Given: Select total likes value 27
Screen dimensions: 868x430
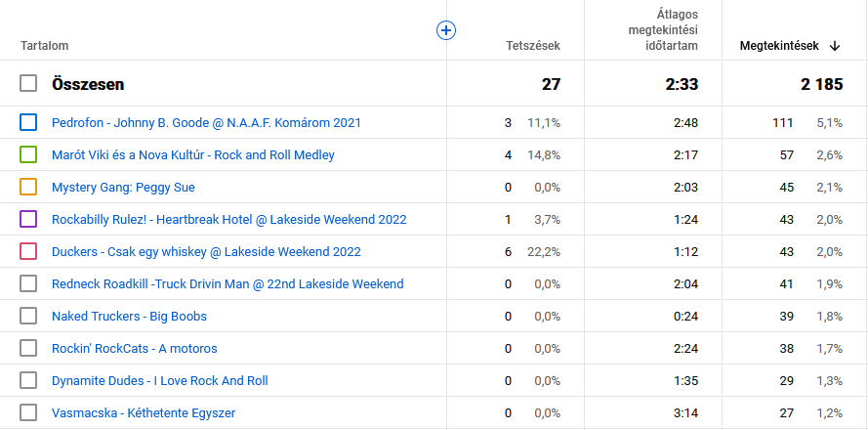Looking at the screenshot, I should pyautogui.click(x=551, y=84).
